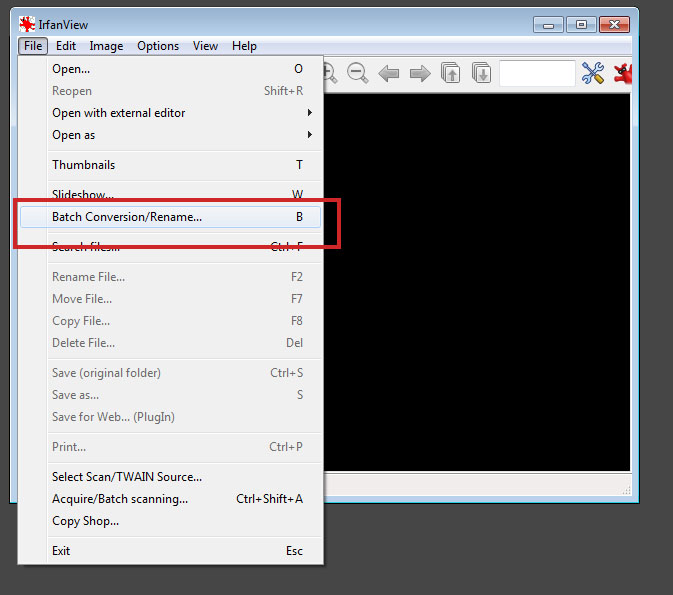Close the IrfanView window
Viewport: 673px width, 595px height.
(614, 24)
